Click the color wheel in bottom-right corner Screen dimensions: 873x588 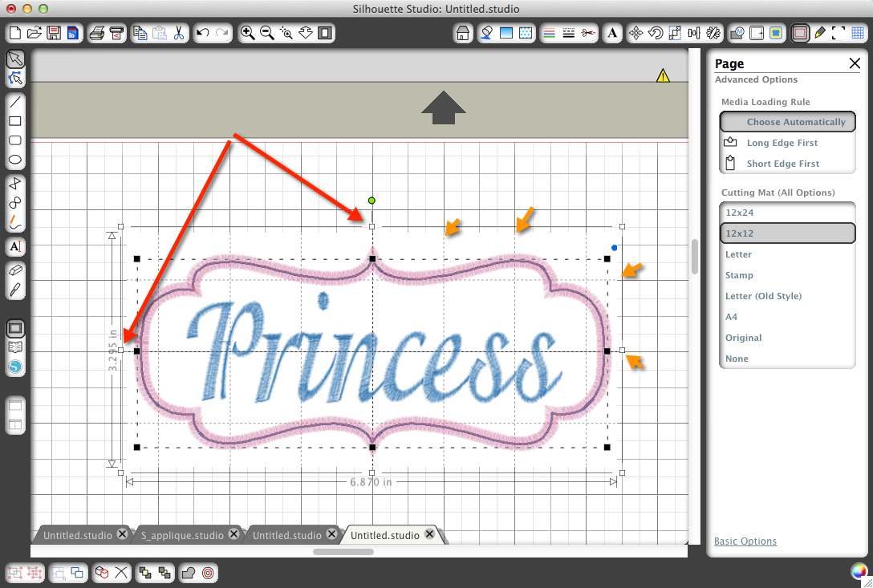coord(859,572)
